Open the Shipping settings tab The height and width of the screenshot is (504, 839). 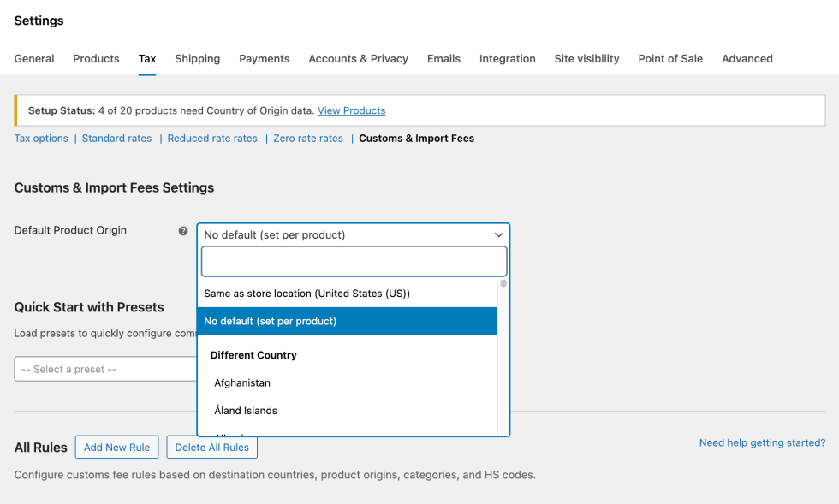[198, 59]
